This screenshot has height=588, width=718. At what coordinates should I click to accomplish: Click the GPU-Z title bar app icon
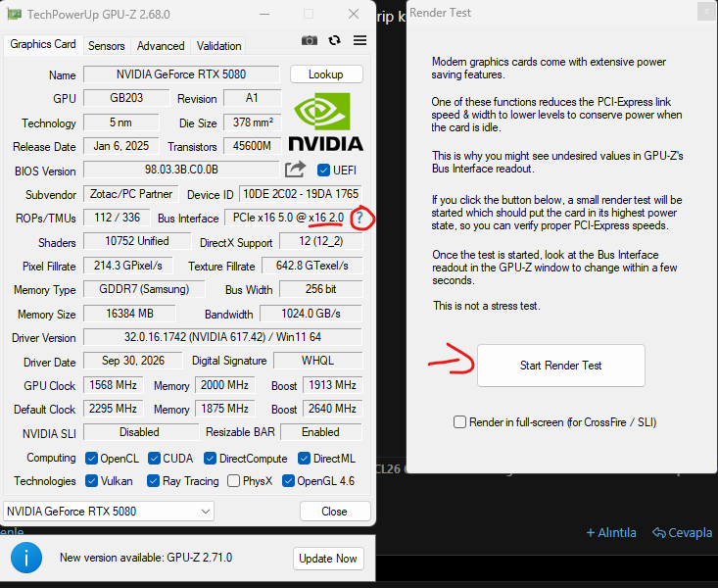[14, 14]
